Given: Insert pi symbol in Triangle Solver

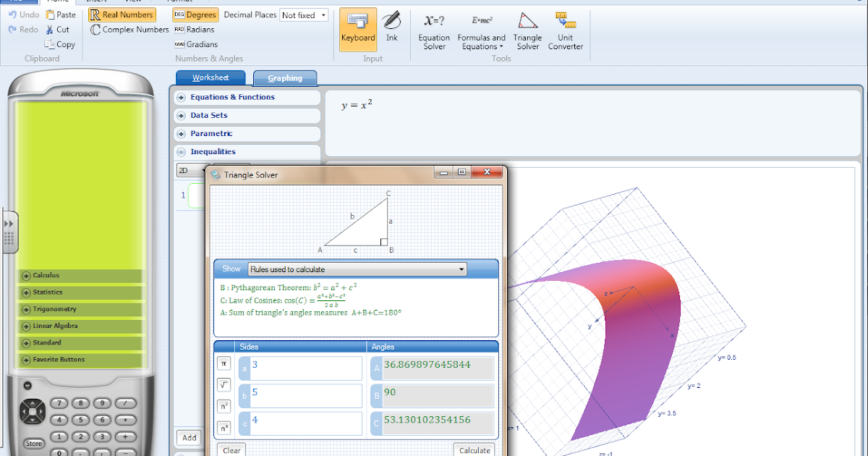Looking at the screenshot, I should tap(224, 363).
